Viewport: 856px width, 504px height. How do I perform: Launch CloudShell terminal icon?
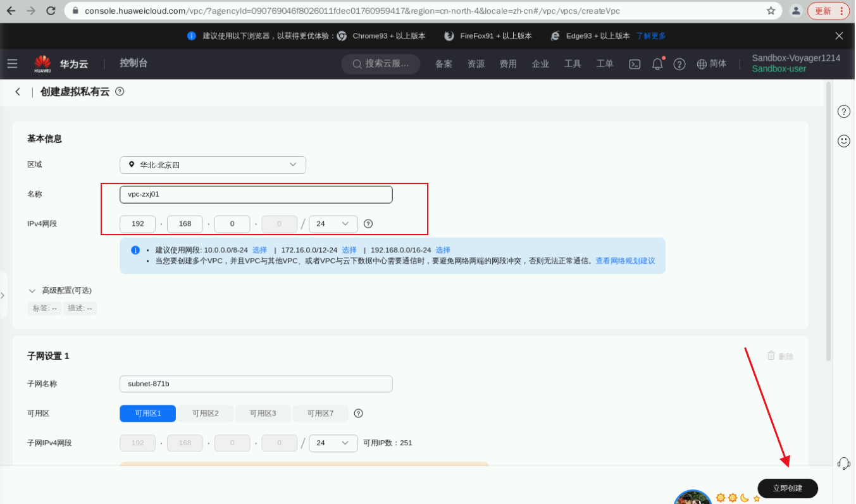pyautogui.click(x=635, y=64)
